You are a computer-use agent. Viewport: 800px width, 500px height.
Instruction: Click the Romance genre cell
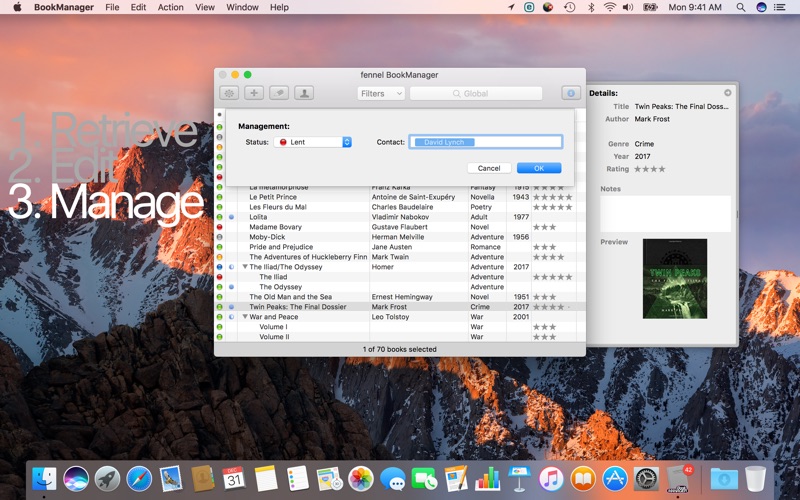pyautogui.click(x=485, y=247)
